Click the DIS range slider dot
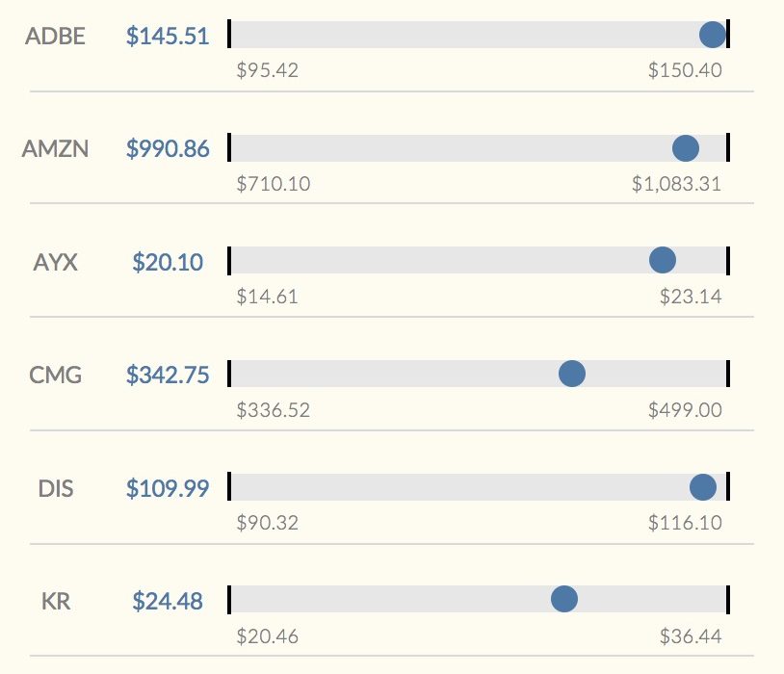 [703, 487]
